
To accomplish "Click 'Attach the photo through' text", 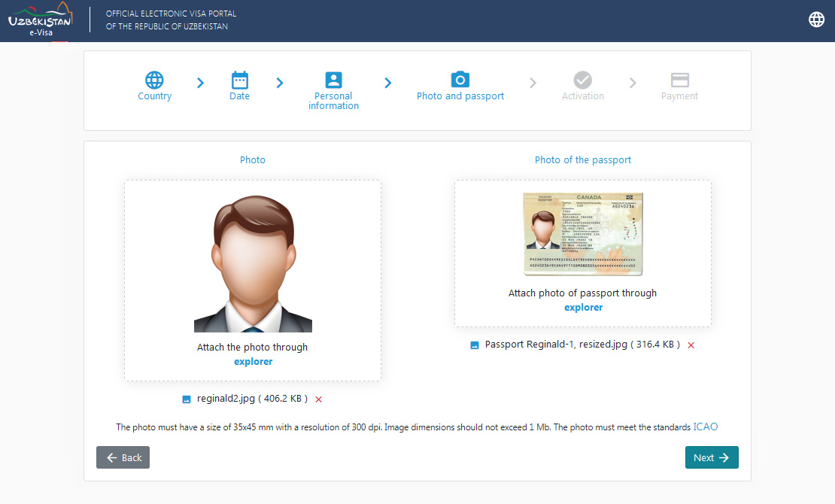I will [x=253, y=348].
